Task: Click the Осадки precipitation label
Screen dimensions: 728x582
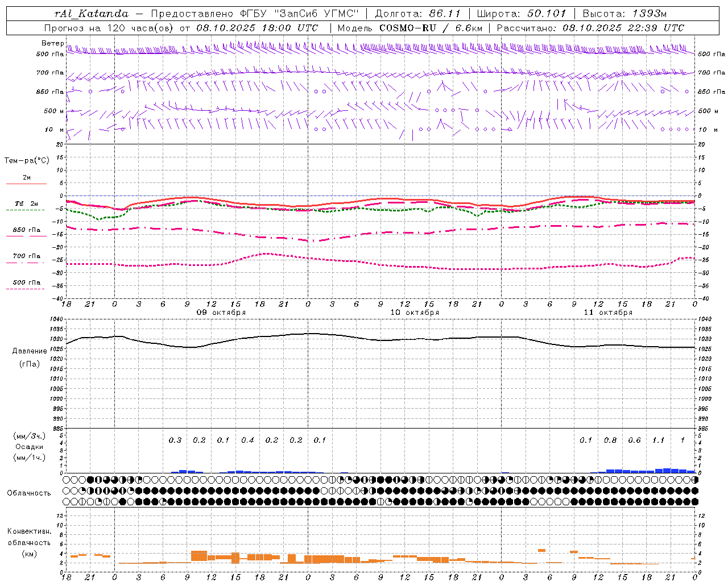Action: pyautogui.click(x=29, y=447)
